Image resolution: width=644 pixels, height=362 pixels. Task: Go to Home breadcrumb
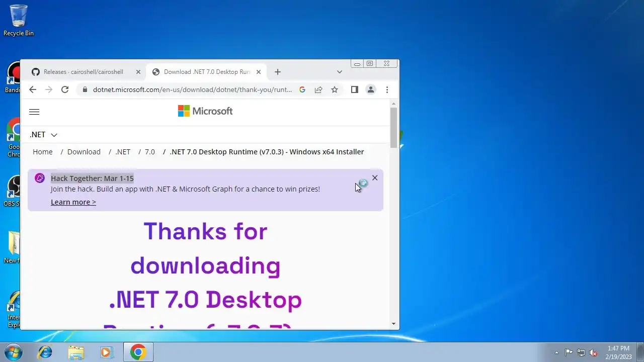pos(43,152)
